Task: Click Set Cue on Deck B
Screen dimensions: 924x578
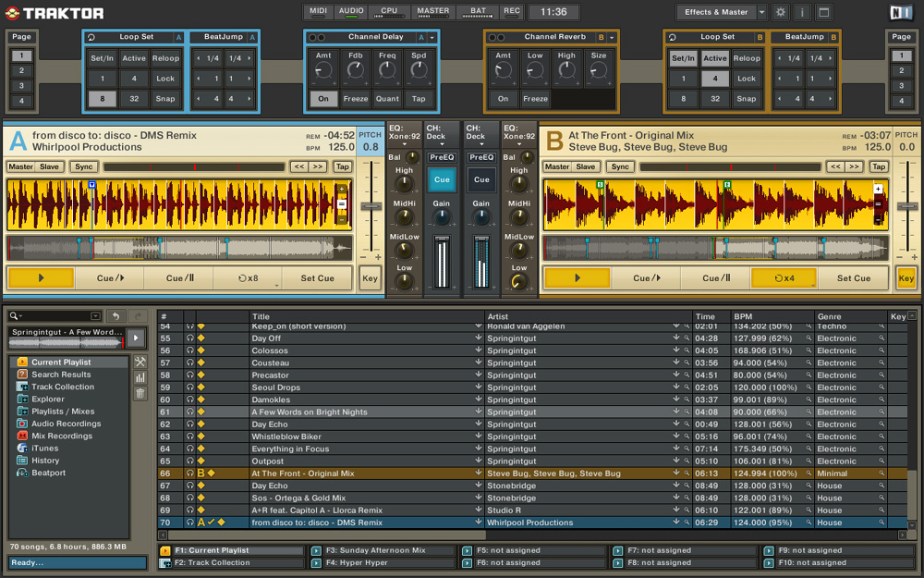Action: tap(854, 278)
